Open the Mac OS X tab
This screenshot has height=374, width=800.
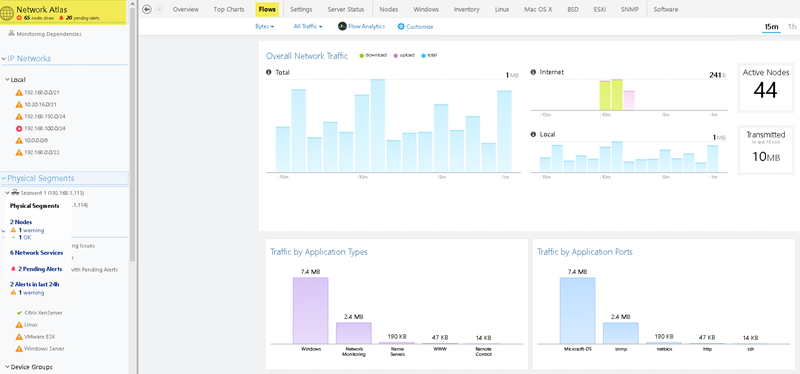point(538,9)
